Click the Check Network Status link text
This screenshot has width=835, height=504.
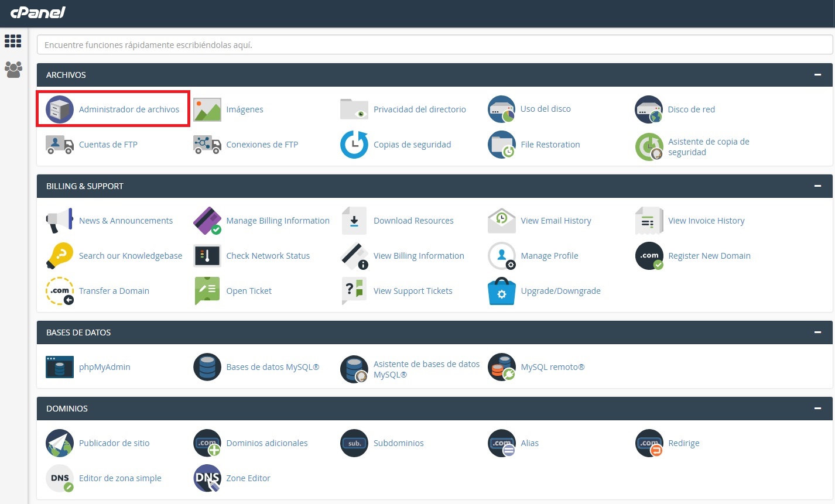268,256
